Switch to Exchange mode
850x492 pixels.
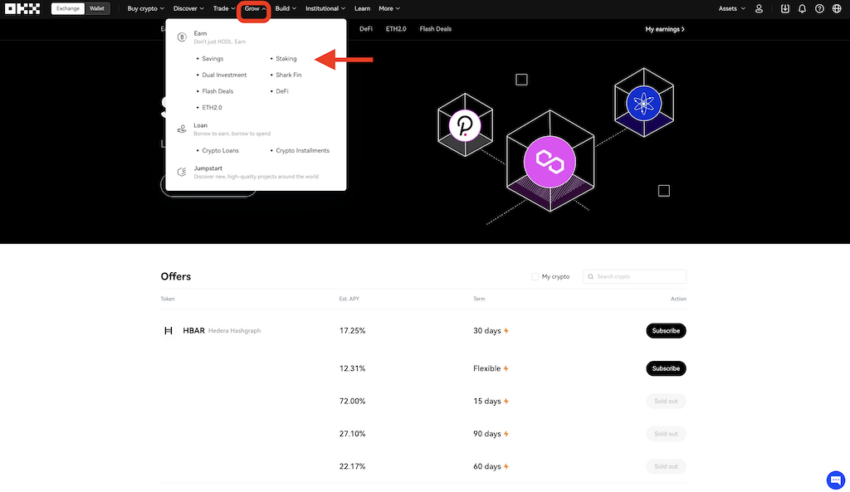(68, 9)
